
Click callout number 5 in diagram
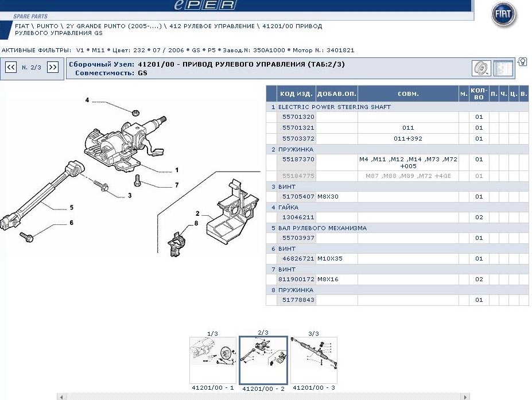pos(72,207)
